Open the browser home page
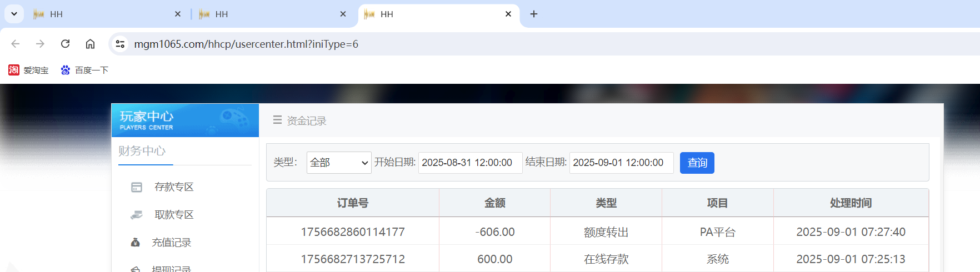 [90, 44]
